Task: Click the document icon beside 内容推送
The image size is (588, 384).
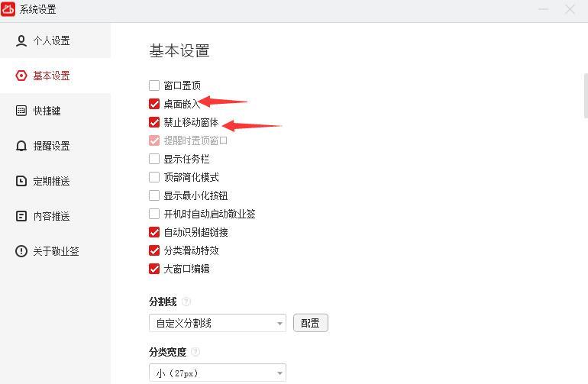Action: (x=21, y=216)
